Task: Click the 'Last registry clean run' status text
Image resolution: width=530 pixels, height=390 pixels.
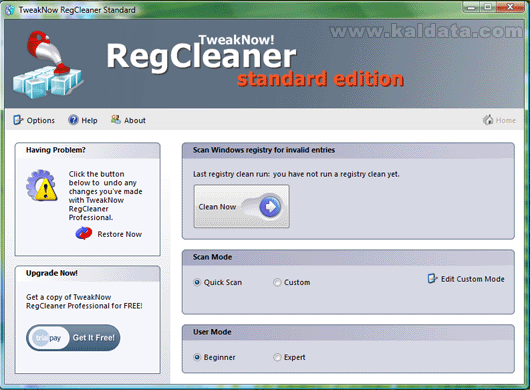Action: tap(296, 174)
